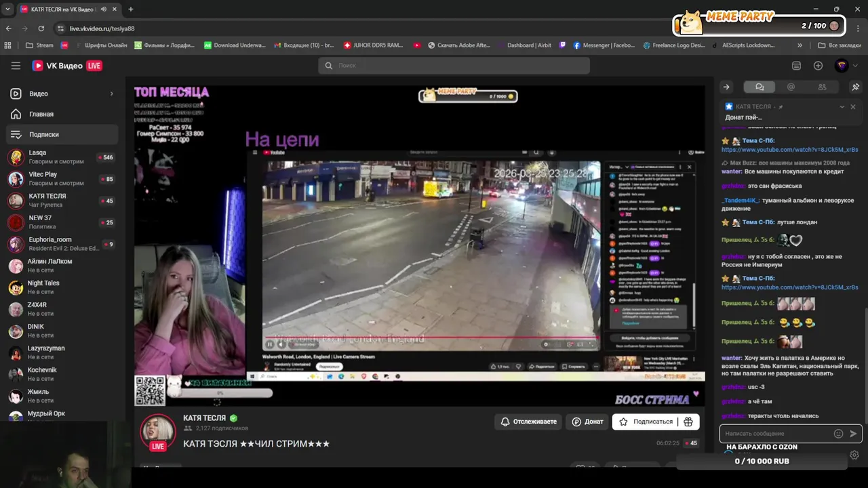Click the pin icon in chat header
Screen dimensions: 868x488
[x=855, y=87]
